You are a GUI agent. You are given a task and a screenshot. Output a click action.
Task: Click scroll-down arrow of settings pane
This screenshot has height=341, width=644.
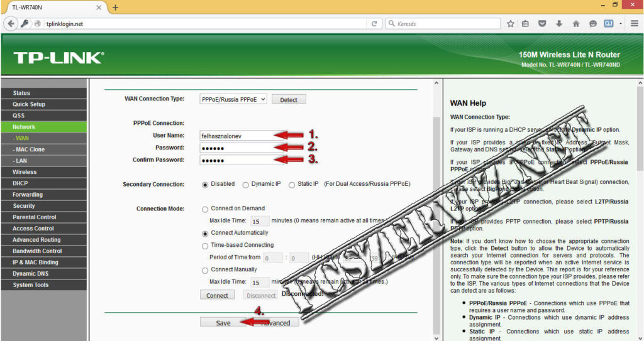tap(436, 338)
